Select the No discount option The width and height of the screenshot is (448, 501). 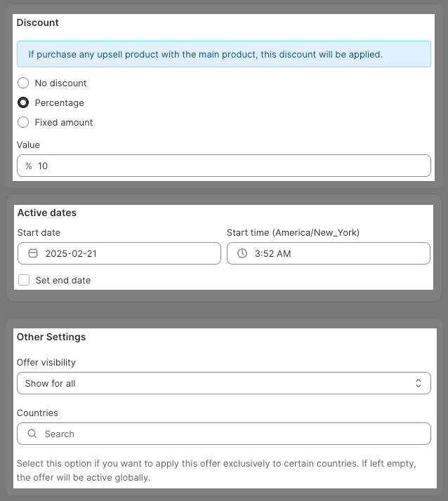(23, 83)
